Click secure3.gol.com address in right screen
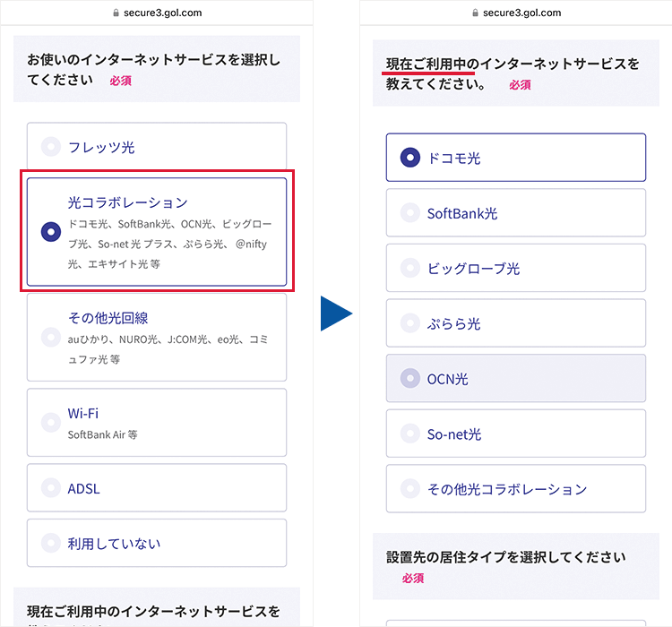The image size is (672, 627). (521, 13)
